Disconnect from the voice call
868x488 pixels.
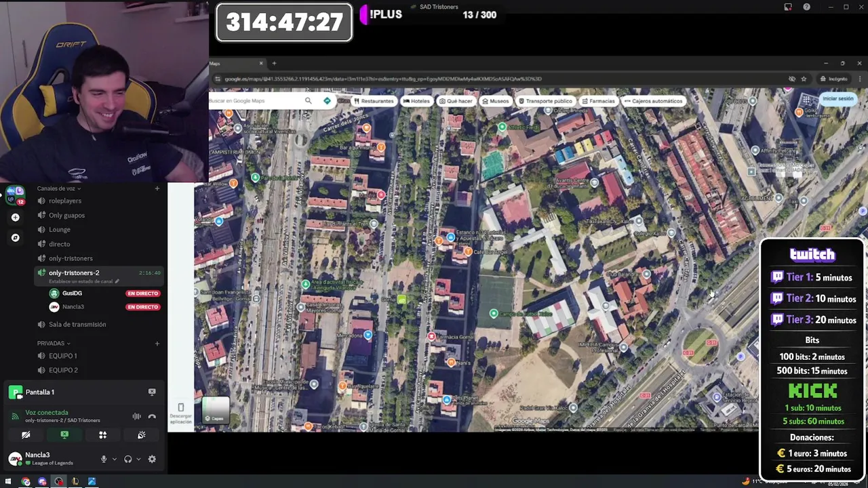click(x=152, y=416)
